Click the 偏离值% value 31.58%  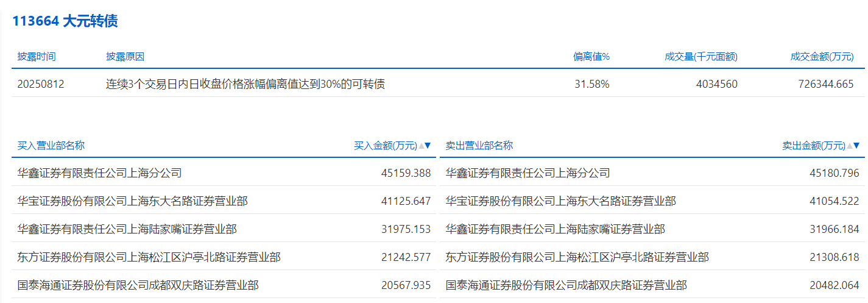coord(592,85)
